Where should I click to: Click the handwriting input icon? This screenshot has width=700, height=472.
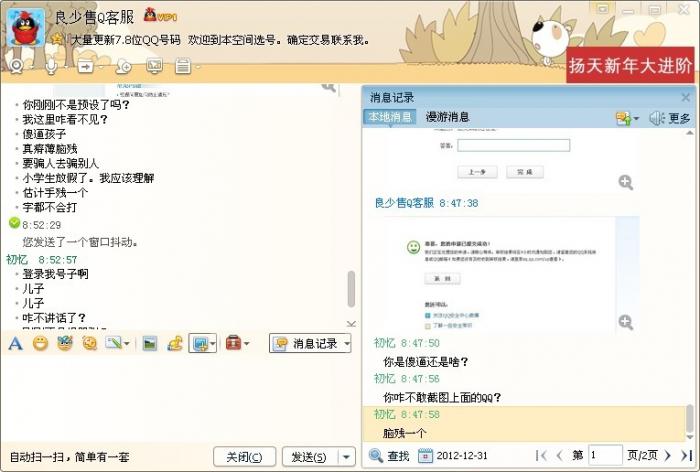point(113,343)
